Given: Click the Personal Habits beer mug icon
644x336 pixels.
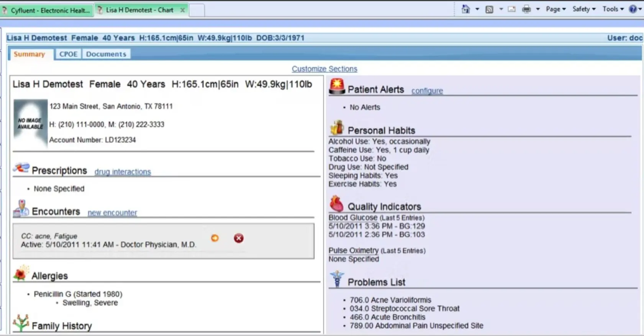Looking at the screenshot, I should [x=337, y=128].
